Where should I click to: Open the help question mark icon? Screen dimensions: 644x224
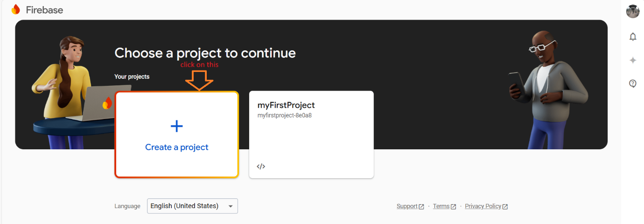click(633, 84)
